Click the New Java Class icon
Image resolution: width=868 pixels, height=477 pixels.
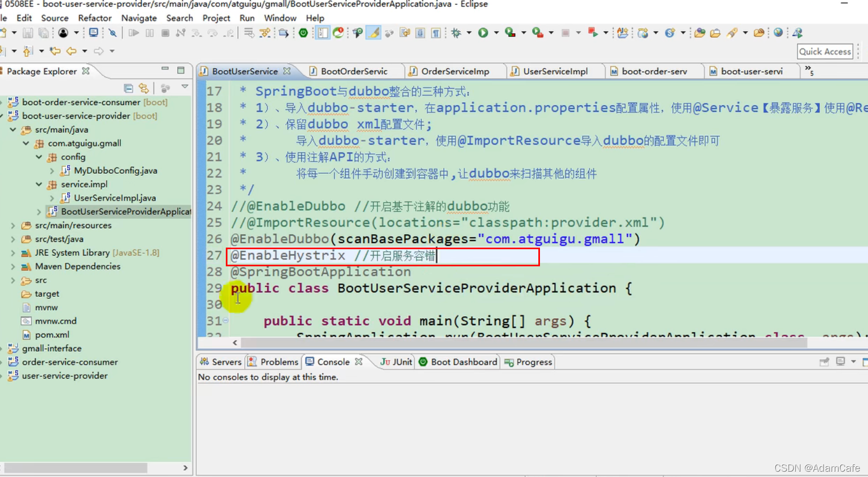coord(669,33)
